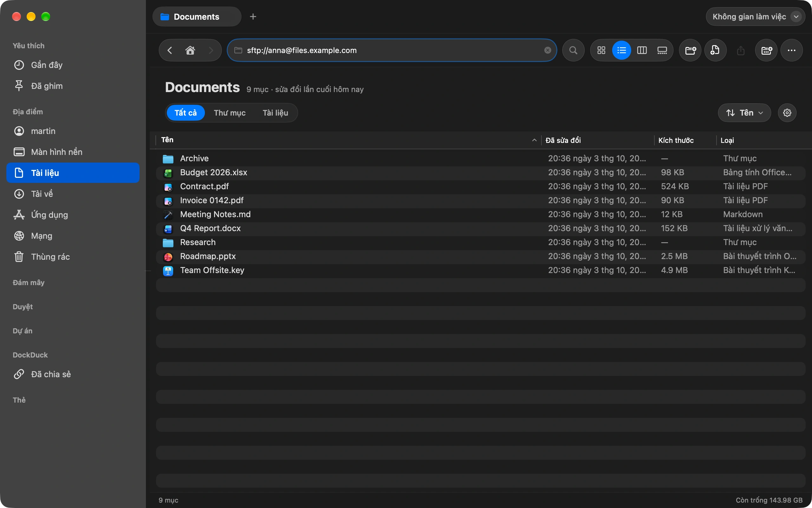Go back with the left chevron button

point(170,50)
